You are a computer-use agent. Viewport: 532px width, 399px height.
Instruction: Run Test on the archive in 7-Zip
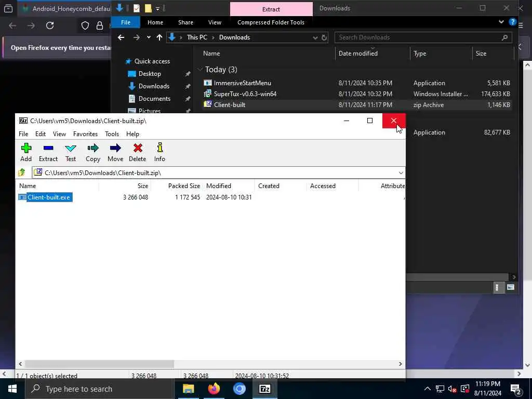(x=71, y=152)
